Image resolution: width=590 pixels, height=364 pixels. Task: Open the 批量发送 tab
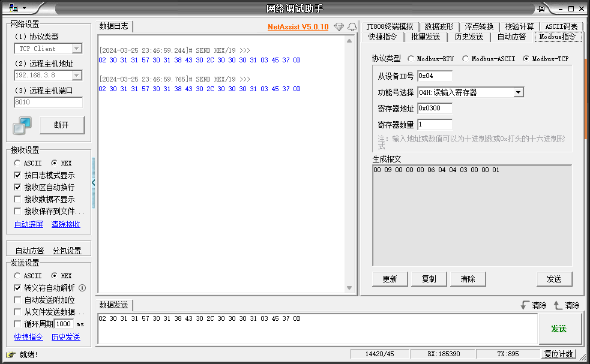(x=426, y=37)
